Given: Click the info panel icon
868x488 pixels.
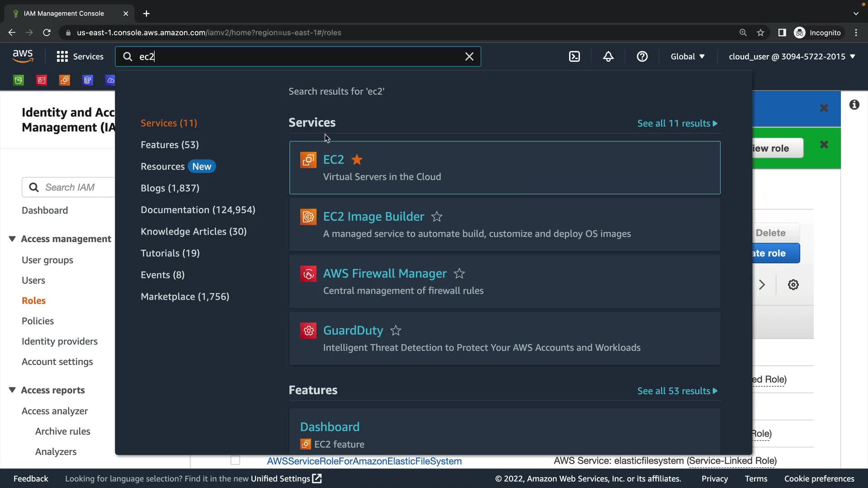Looking at the screenshot, I should pyautogui.click(x=854, y=105).
